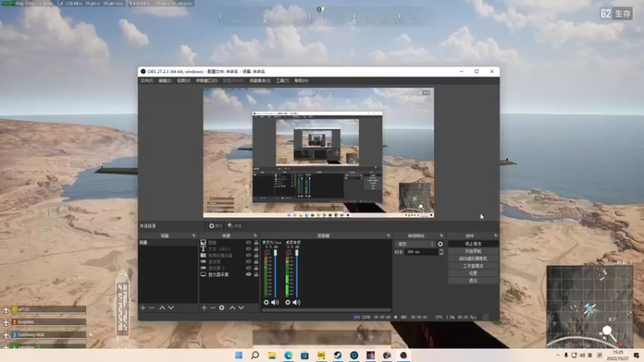Add a new scene with plus icon
Screen dimensions: 644x362
click(143, 307)
